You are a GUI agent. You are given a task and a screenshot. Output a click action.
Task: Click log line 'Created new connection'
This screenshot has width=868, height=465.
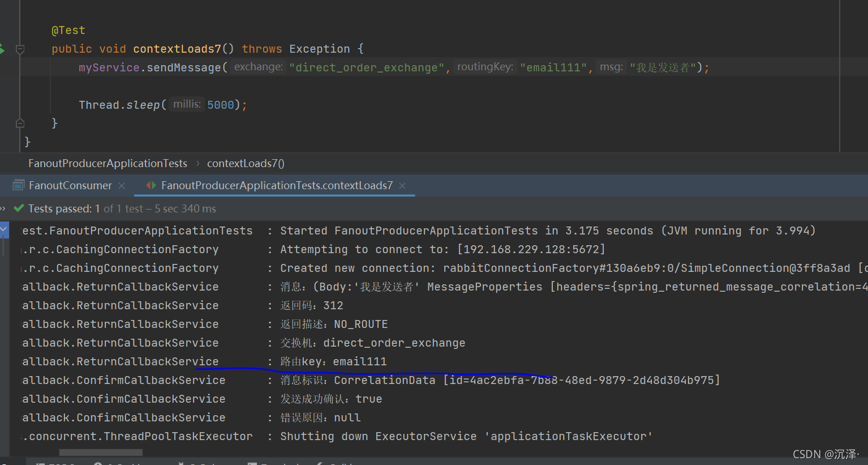tap(574, 268)
